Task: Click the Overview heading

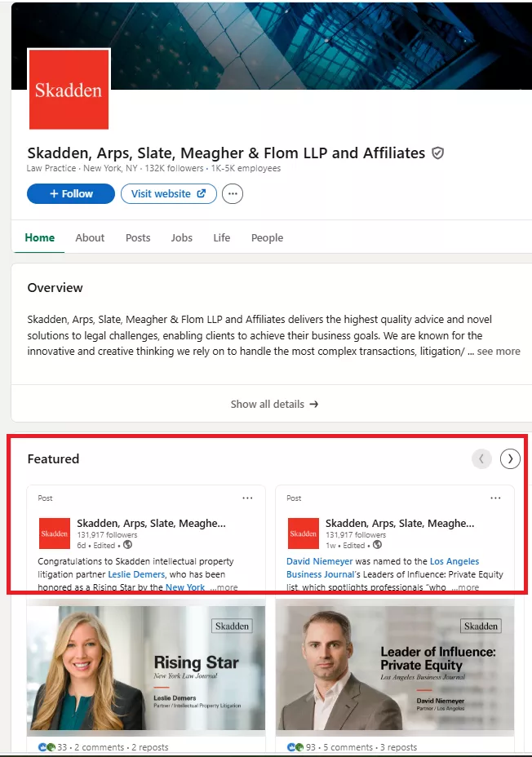Action: (55, 288)
